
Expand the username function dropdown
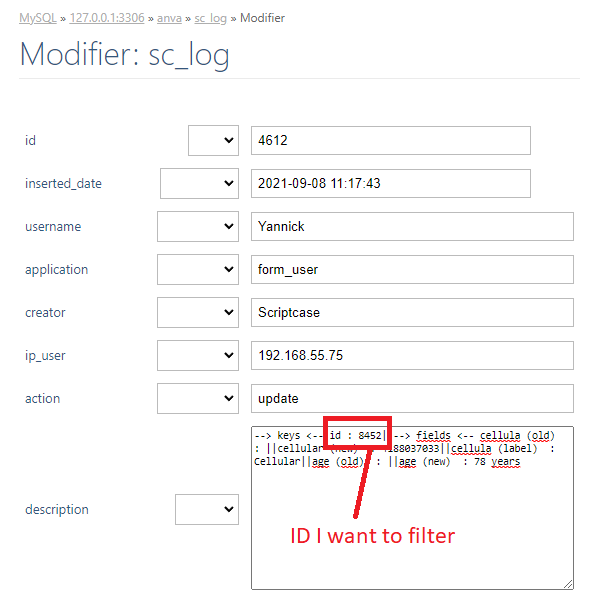[198, 226]
